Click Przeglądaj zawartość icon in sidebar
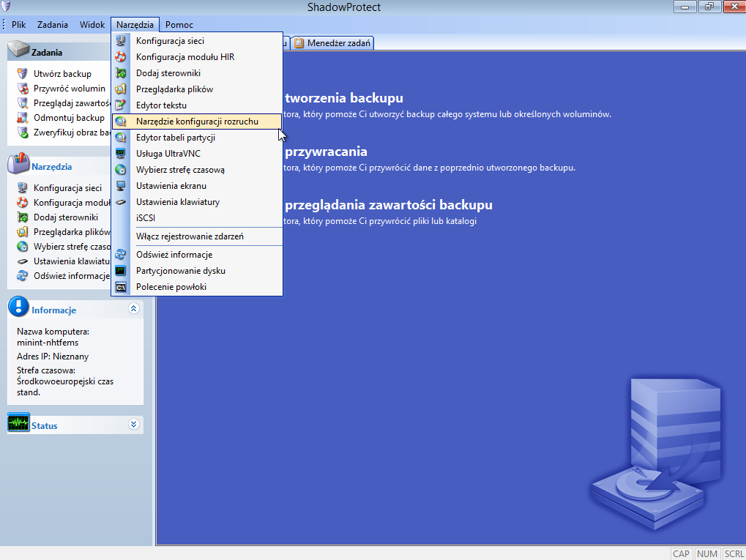 [23, 103]
